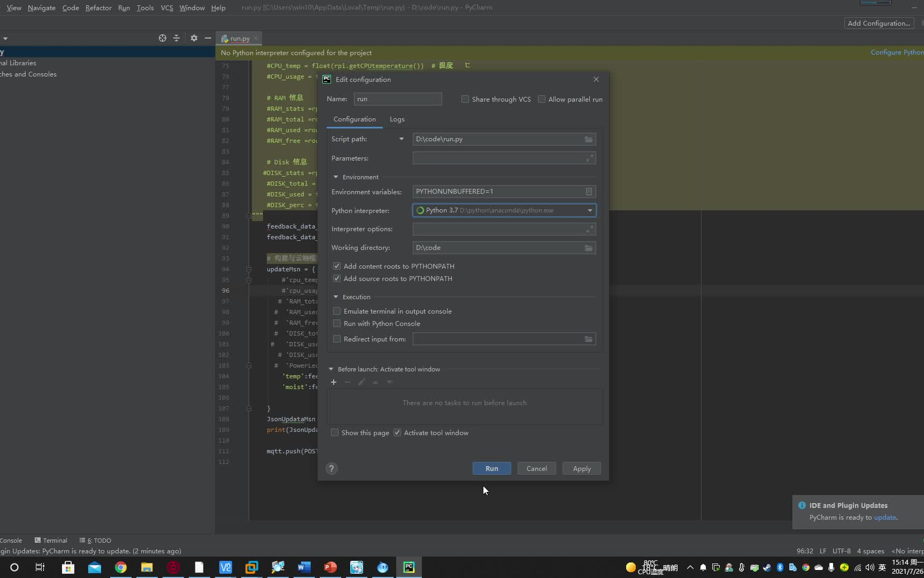
Task: Click the Run button in dialog
Action: point(492,468)
